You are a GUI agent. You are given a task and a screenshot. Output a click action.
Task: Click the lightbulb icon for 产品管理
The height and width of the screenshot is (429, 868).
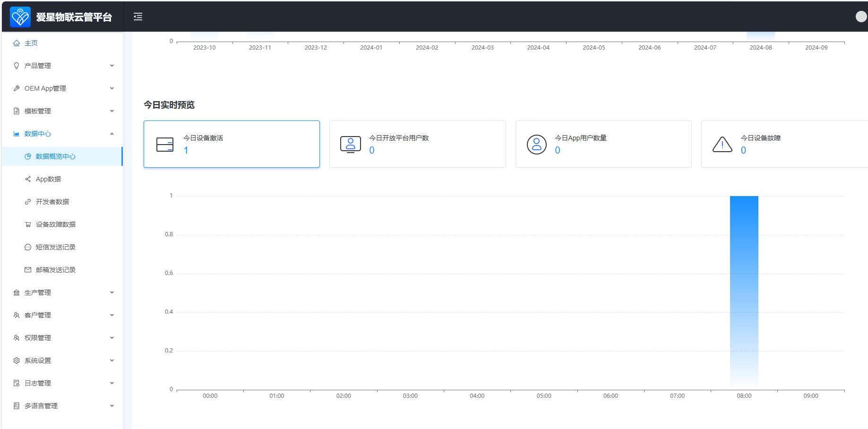pyautogui.click(x=17, y=66)
